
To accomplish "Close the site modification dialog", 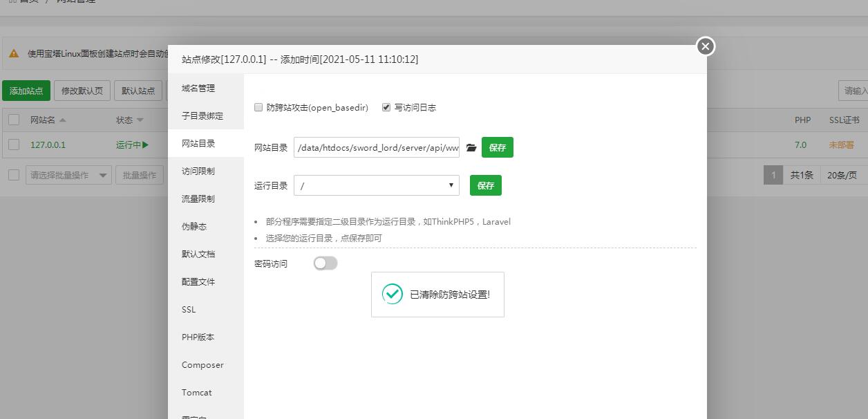I will coord(705,46).
